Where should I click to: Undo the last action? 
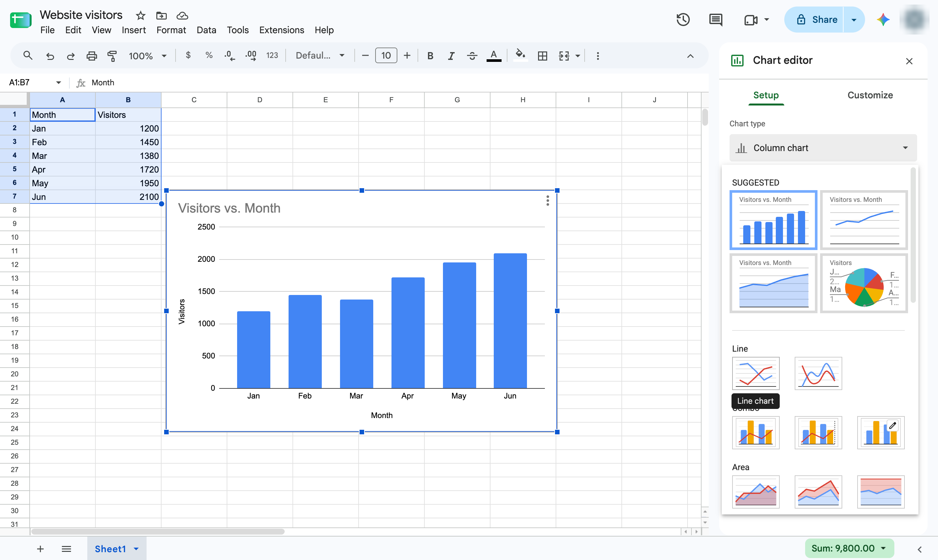[x=50, y=56]
